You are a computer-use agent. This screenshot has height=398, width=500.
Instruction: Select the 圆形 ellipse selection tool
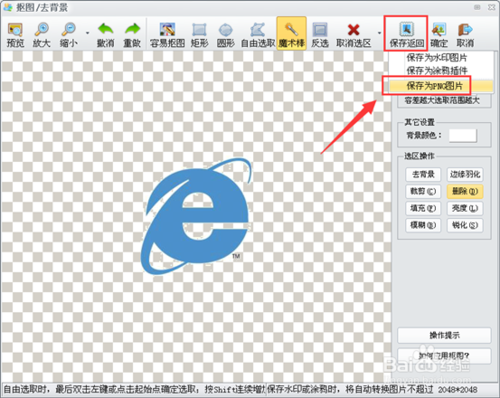click(226, 35)
